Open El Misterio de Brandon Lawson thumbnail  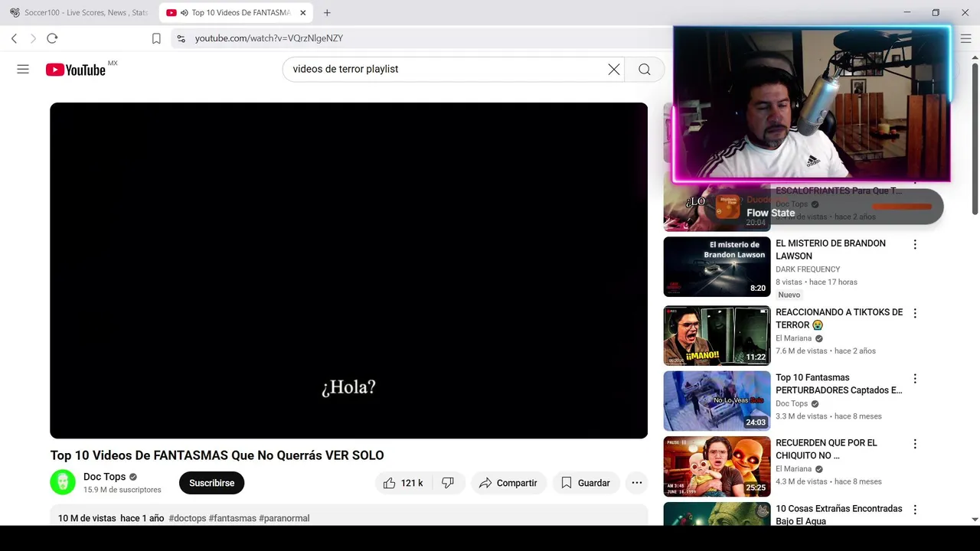pos(717,266)
